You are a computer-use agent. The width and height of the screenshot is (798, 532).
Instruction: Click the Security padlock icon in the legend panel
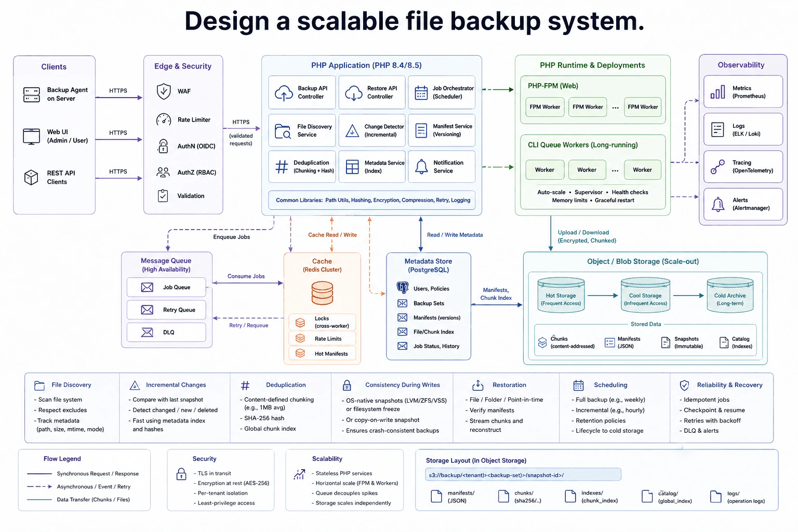[181, 474]
